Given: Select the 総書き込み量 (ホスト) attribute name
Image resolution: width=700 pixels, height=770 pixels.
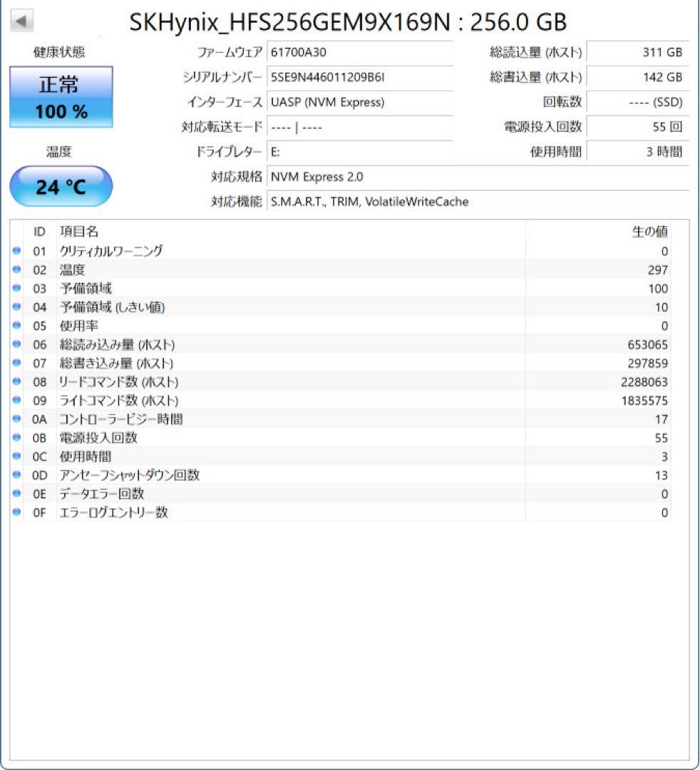Looking at the screenshot, I should point(116,364).
